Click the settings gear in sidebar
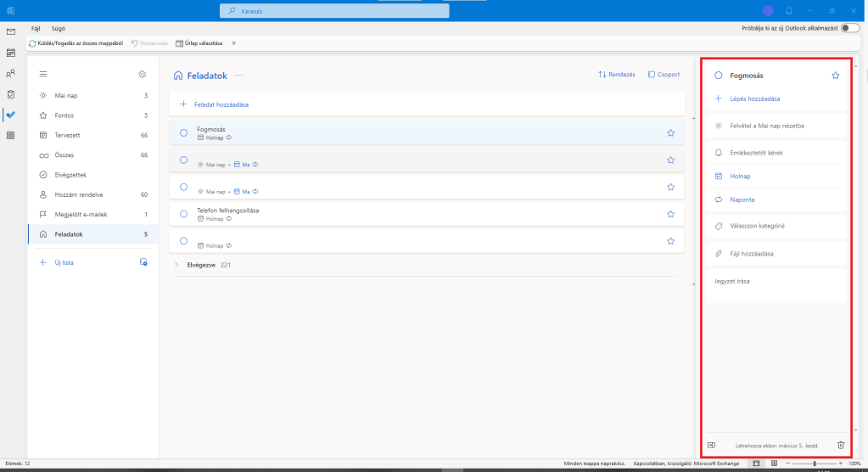The image size is (868, 472). 143,75
